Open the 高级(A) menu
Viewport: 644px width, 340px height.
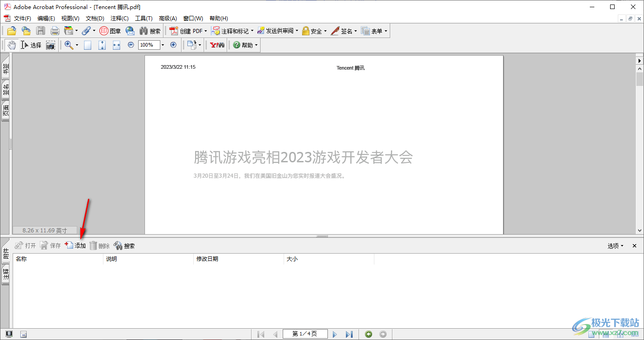point(168,19)
